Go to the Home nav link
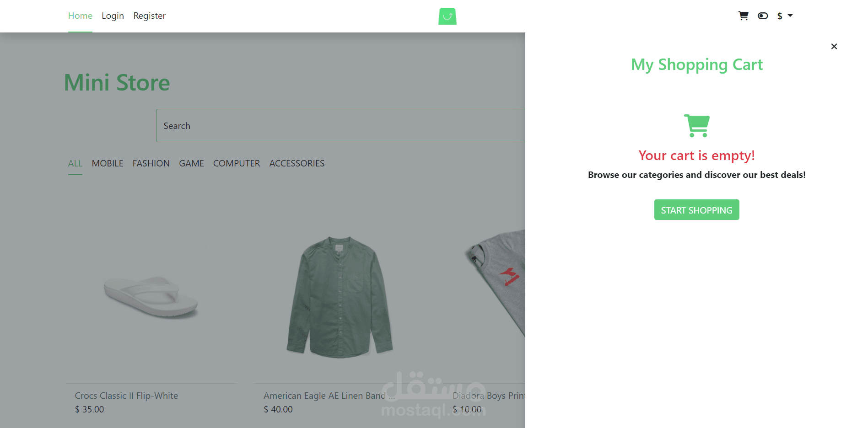 click(x=80, y=16)
